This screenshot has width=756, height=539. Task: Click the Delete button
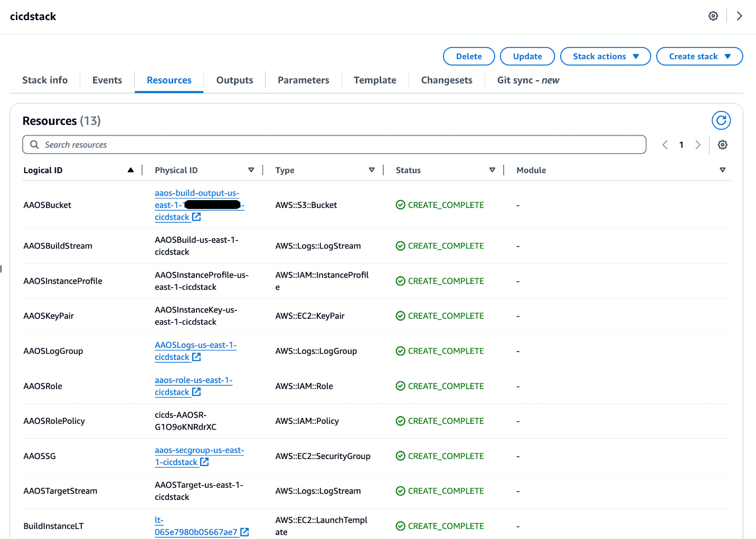pyautogui.click(x=468, y=56)
